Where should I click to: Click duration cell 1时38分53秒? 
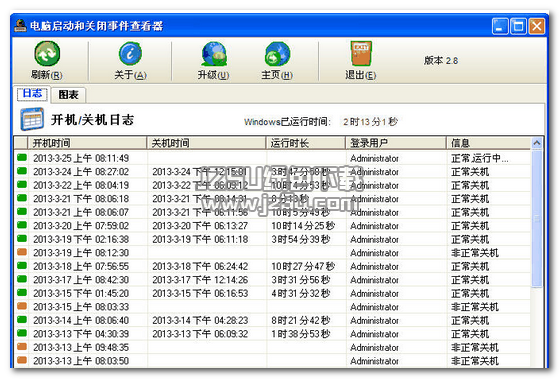click(x=300, y=334)
